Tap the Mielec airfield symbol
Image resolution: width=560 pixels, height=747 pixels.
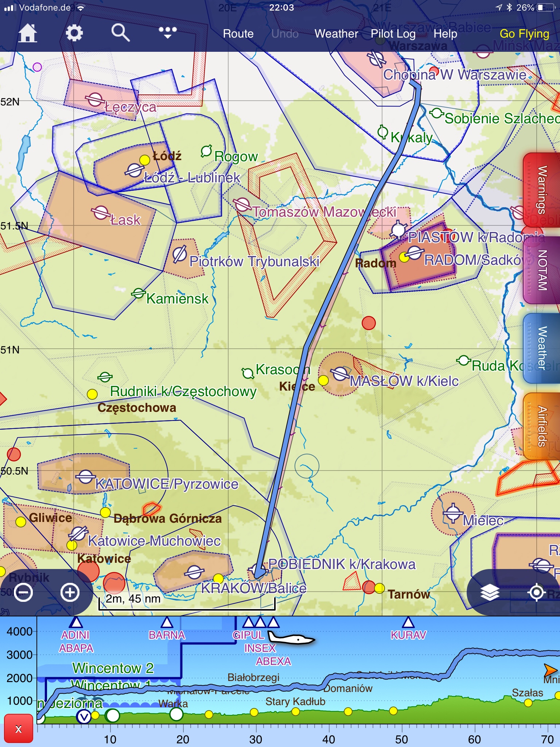[453, 513]
